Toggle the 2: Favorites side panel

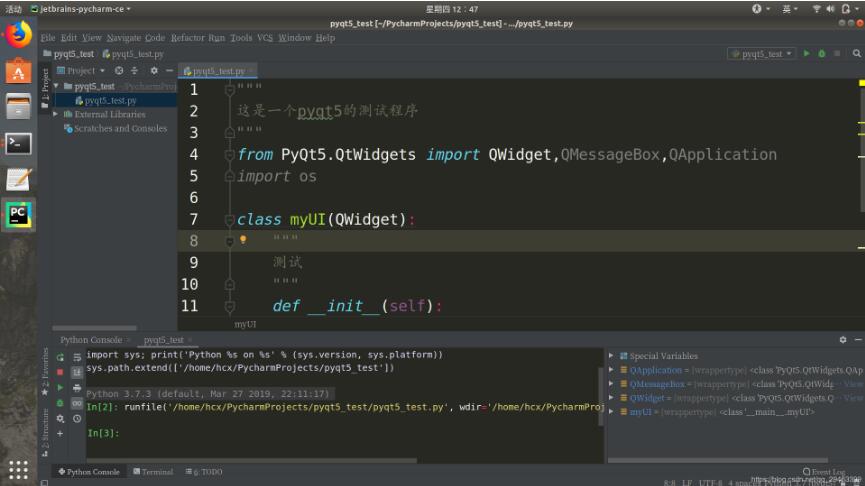point(45,368)
